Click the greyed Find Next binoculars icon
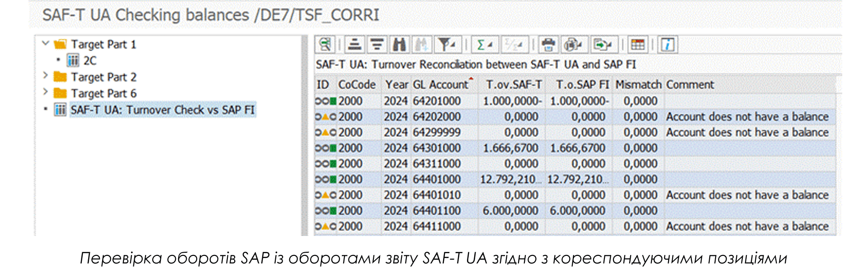The height and width of the screenshot is (278, 868). tap(421, 44)
